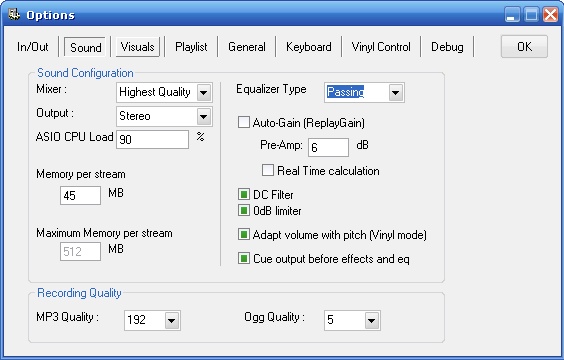Toggle Cue output before effects checkbox
564x360 pixels.
(244, 258)
